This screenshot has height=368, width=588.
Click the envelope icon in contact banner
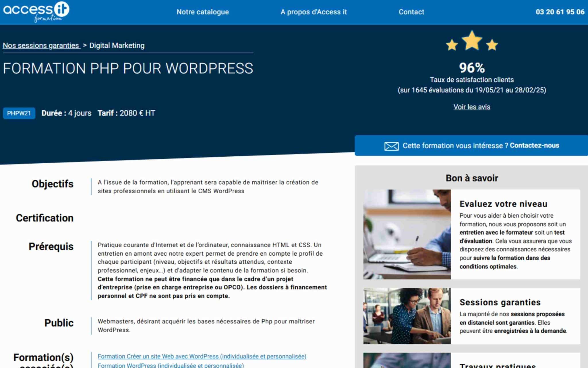point(391,146)
